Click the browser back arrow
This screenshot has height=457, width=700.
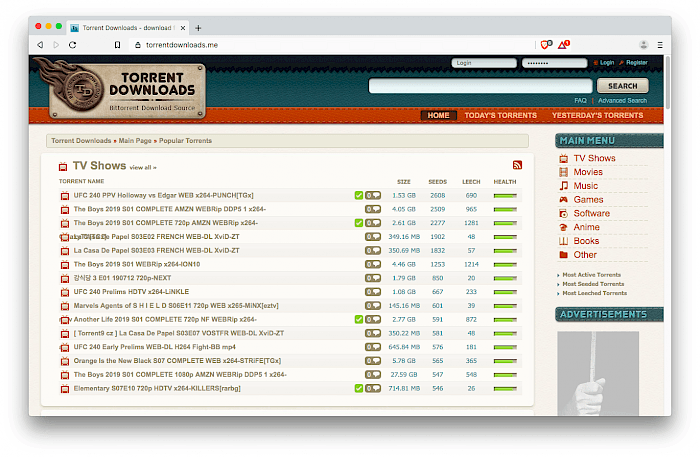coord(40,45)
